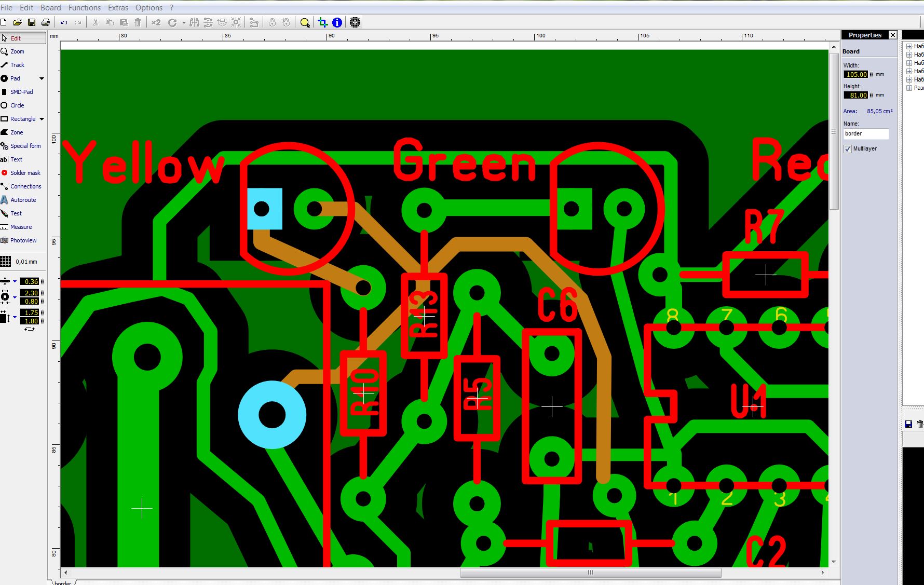Select the SMD-Pad tool
This screenshot has width=924, height=585.
[x=21, y=92]
